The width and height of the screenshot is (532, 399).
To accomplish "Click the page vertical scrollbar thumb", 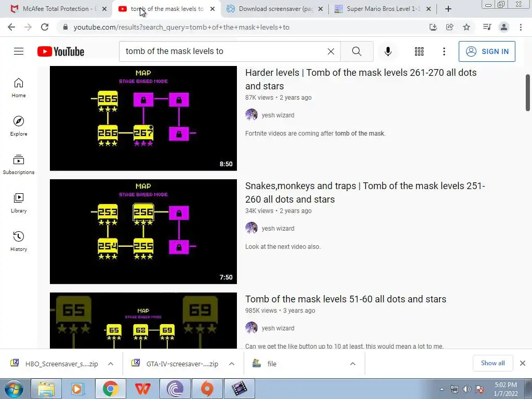I will coord(528,92).
